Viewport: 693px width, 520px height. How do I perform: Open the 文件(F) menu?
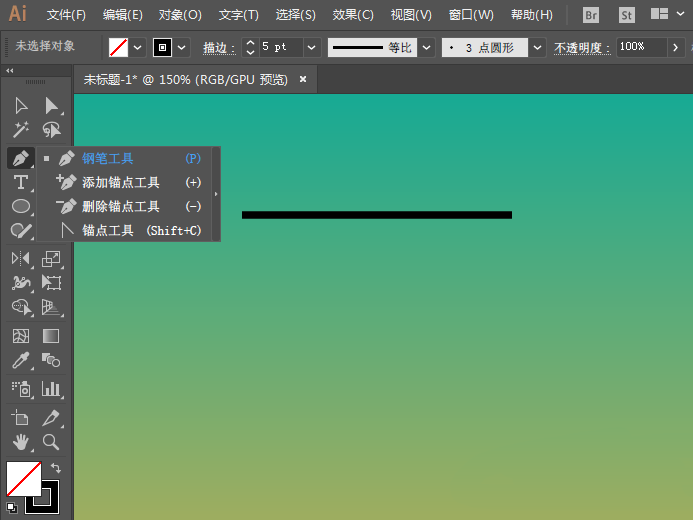click(66, 15)
